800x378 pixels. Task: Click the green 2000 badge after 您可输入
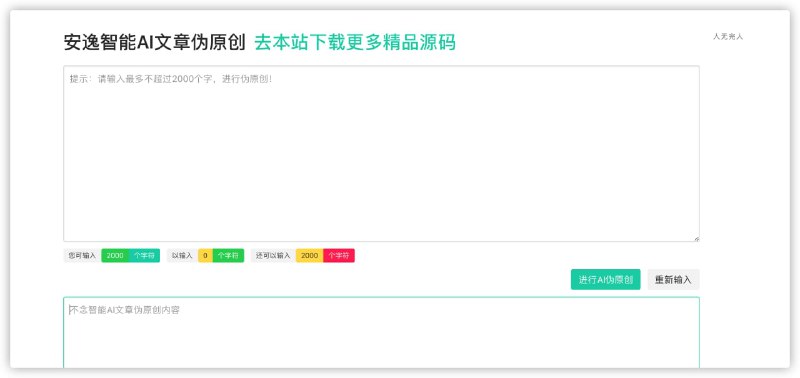[115, 256]
